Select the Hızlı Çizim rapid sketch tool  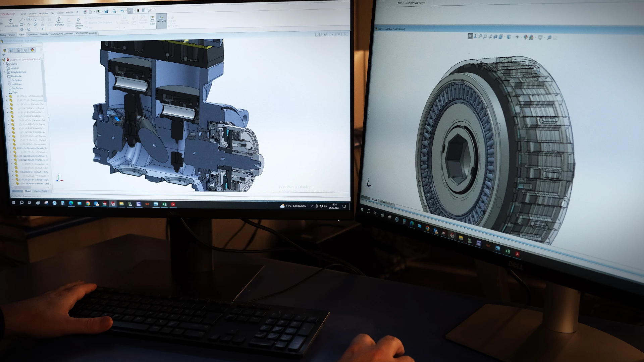coord(153,20)
